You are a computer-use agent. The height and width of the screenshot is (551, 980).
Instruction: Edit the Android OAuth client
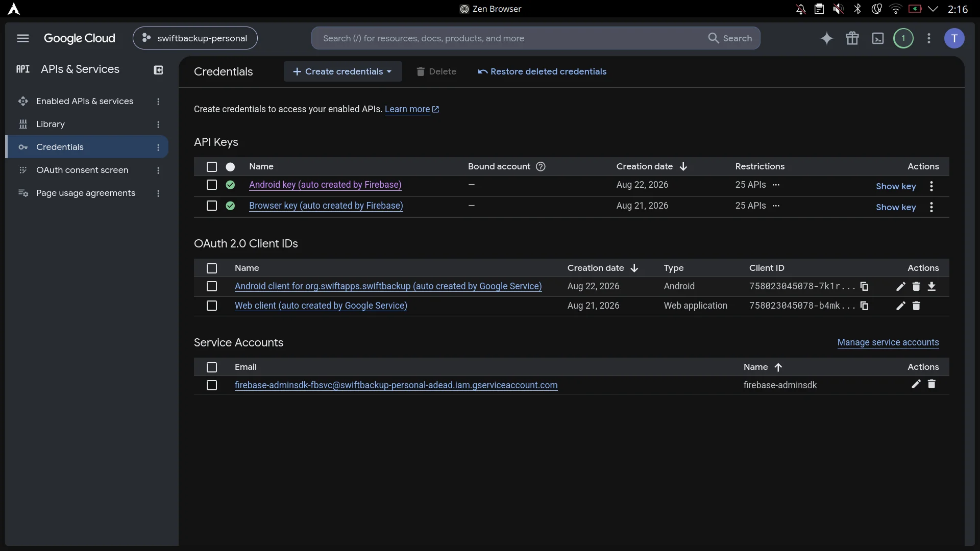click(x=901, y=286)
